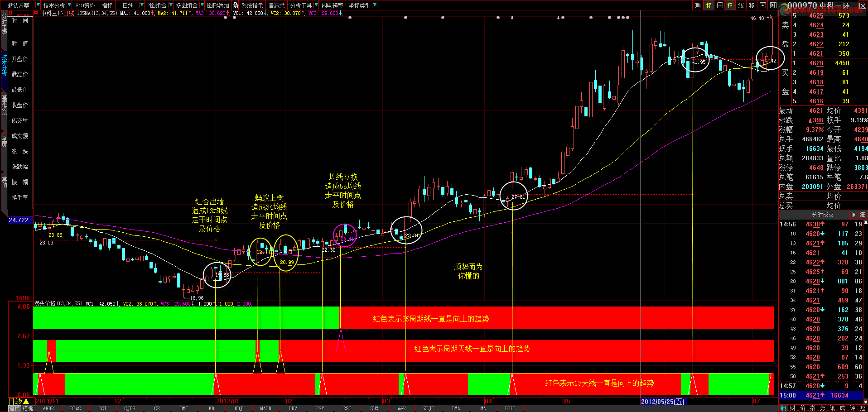This screenshot has width=868, height=412.
Task: Open the 备忘录 memo button
Action: click(x=277, y=5)
